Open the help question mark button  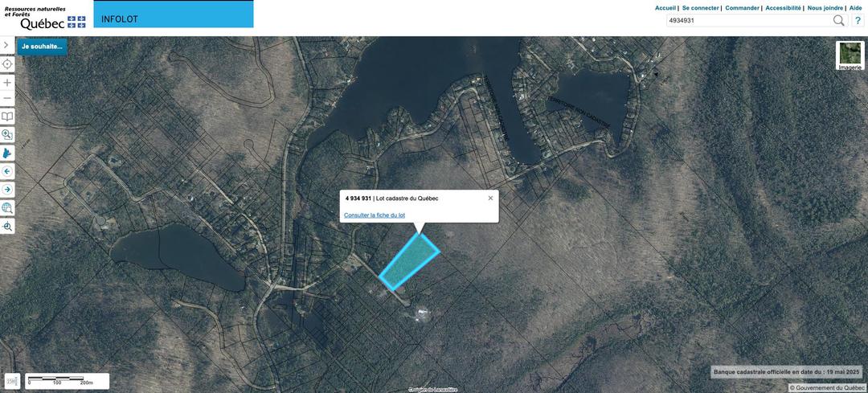pos(858,20)
